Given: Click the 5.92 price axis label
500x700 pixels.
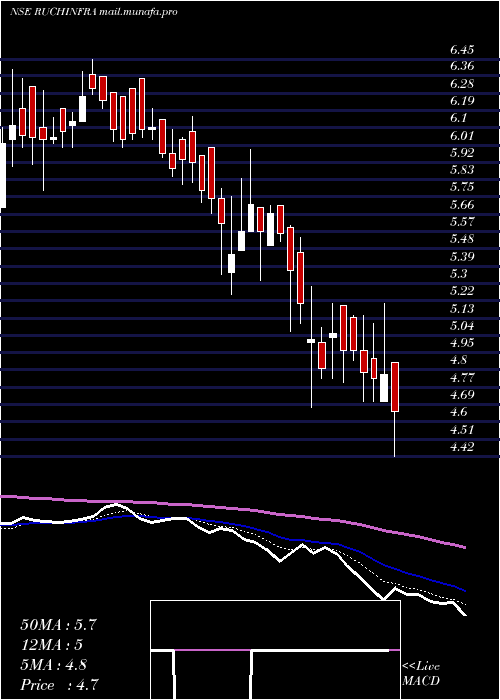Looking at the screenshot, I should pyautogui.click(x=462, y=153).
